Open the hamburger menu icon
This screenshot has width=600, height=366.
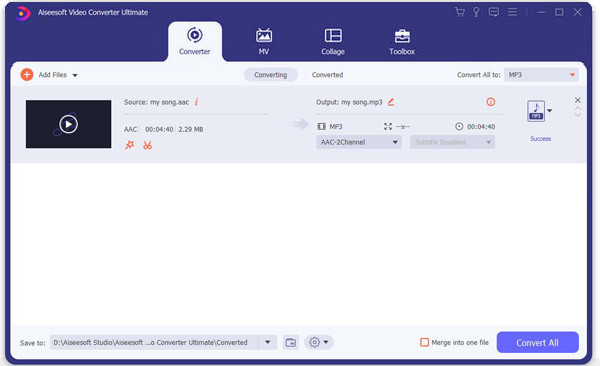pos(512,12)
